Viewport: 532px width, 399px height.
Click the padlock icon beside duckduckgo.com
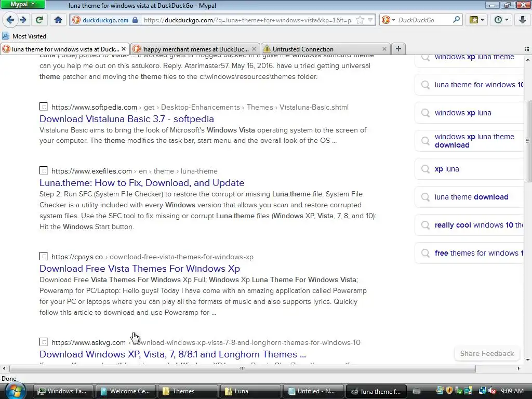pos(135,20)
